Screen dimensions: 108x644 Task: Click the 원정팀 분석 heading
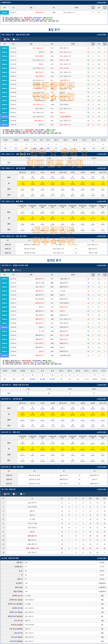click(54, 260)
